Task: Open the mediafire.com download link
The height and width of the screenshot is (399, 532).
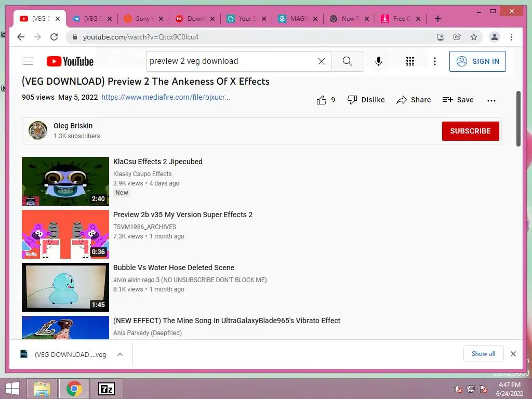Action: [x=166, y=97]
